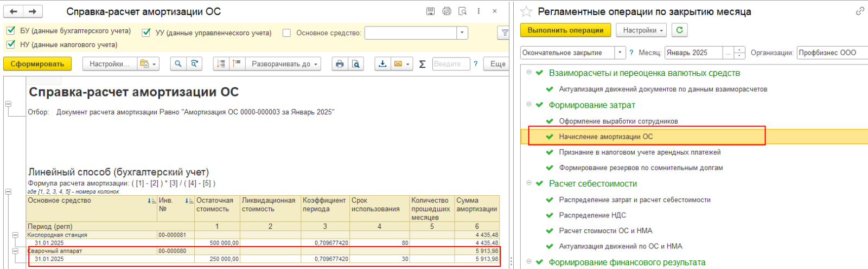The height and width of the screenshot is (269, 868).
Task: Select Оформление выработки сотрудников operation
Action: pos(618,121)
